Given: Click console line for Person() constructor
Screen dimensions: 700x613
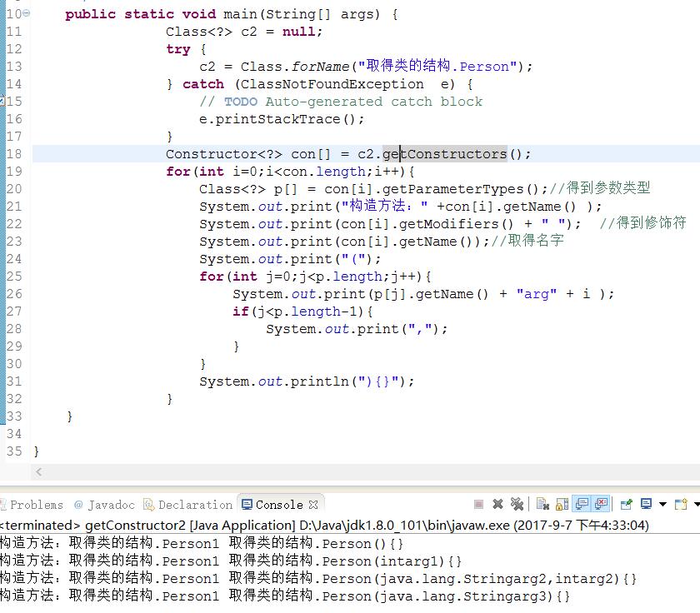Looking at the screenshot, I should pos(202,543).
